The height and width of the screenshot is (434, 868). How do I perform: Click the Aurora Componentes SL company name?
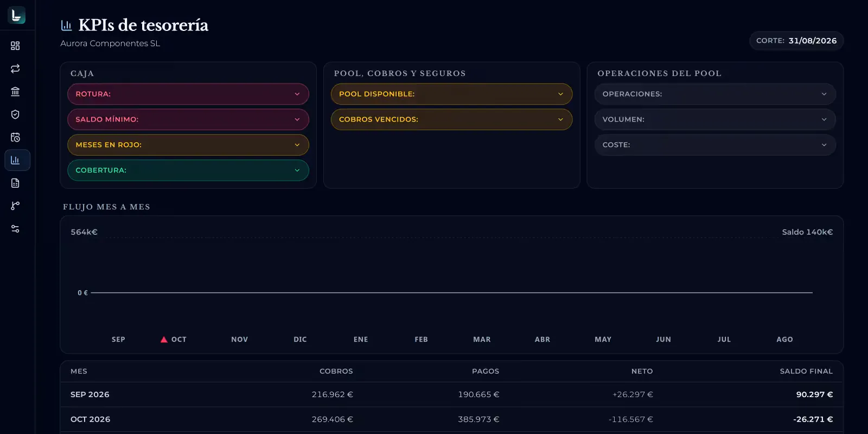click(110, 43)
